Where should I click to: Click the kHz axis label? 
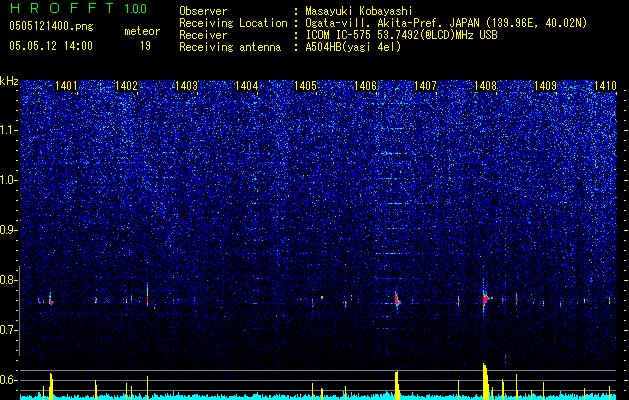click(x=9, y=81)
